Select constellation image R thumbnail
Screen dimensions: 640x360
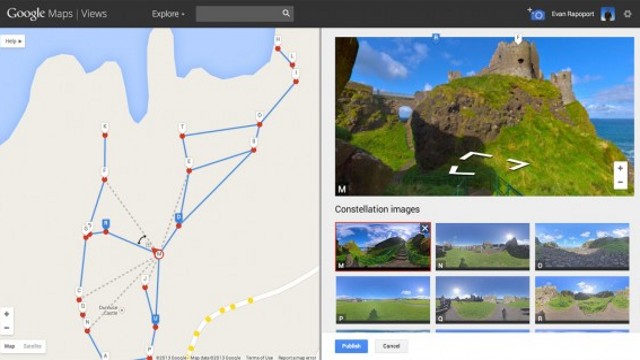pyautogui.click(x=582, y=300)
